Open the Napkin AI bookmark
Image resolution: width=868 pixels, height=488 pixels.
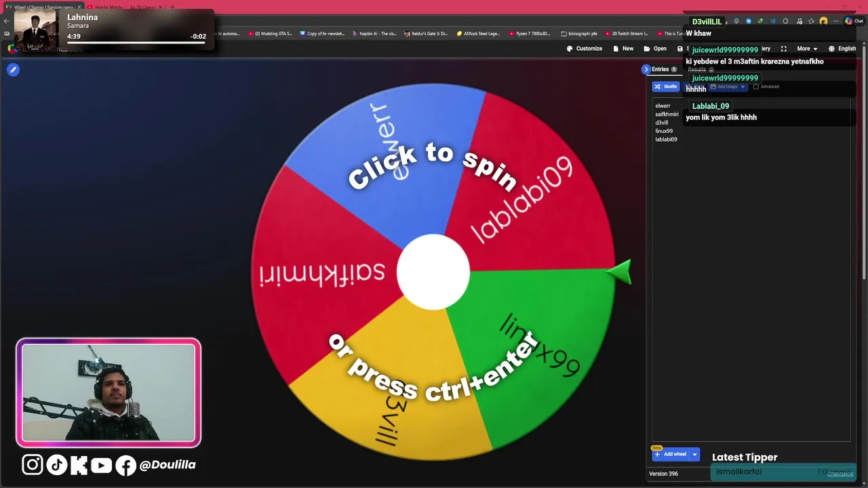pyautogui.click(x=374, y=33)
